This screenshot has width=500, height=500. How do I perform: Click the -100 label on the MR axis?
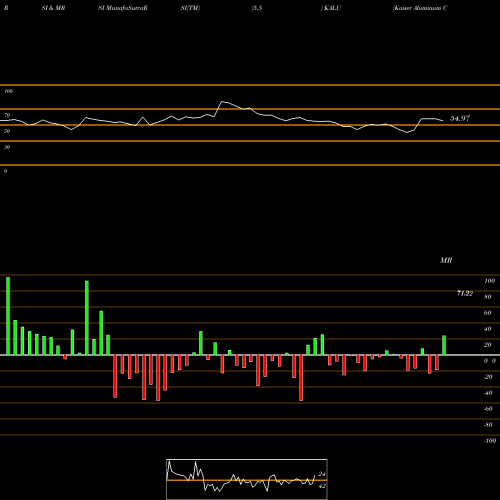point(490,441)
